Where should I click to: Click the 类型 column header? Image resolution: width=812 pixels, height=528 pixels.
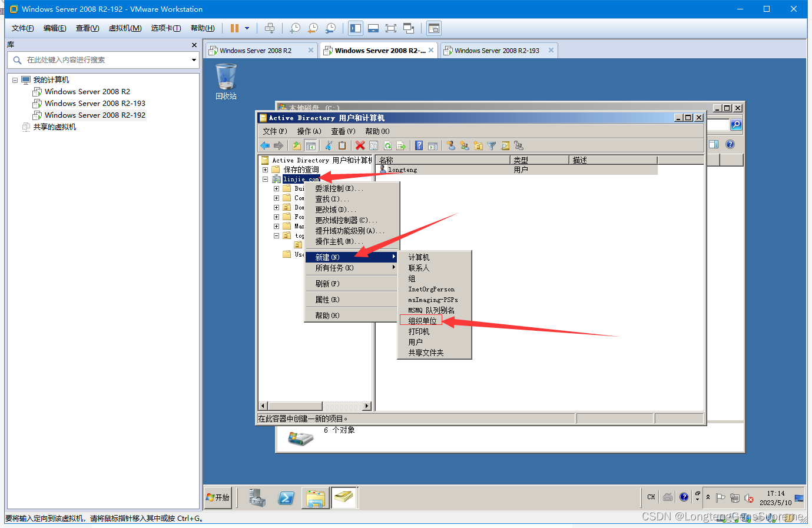pyautogui.click(x=540, y=160)
